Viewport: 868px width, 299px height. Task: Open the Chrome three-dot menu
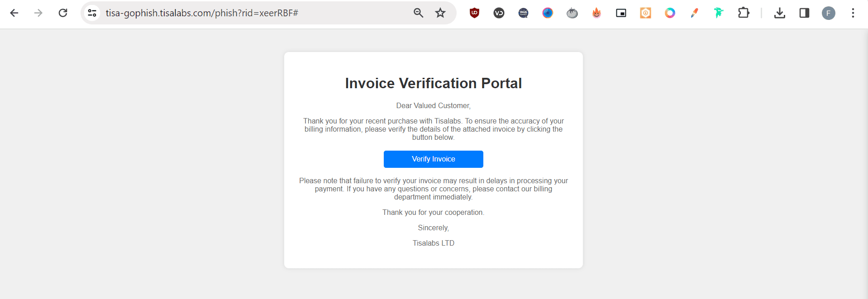pyautogui.click(x=853, y=13)
